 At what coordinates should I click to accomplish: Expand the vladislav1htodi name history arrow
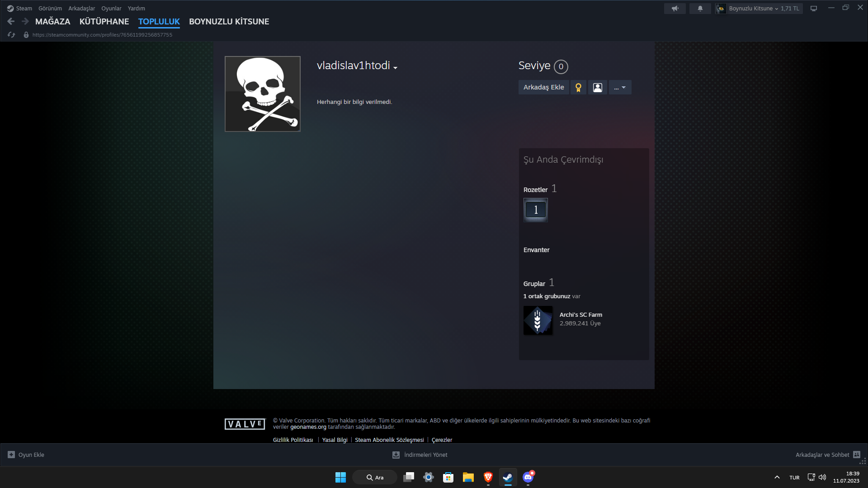tap(395, 67)
